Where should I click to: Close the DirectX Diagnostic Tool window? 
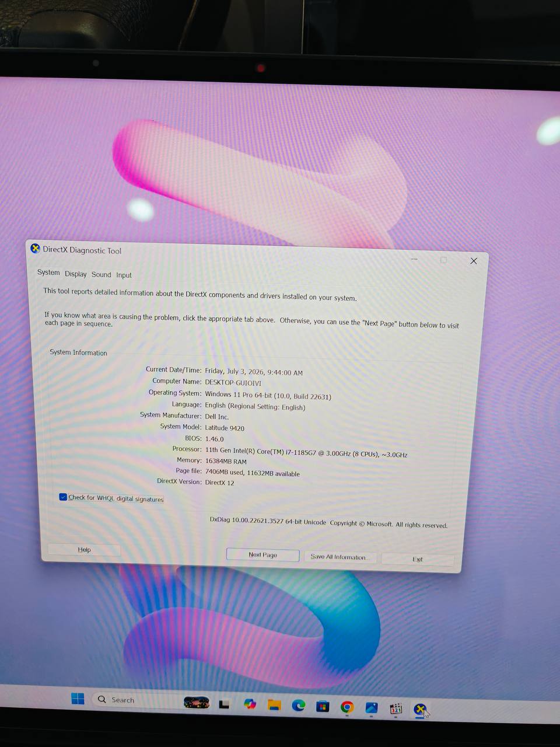474,261
